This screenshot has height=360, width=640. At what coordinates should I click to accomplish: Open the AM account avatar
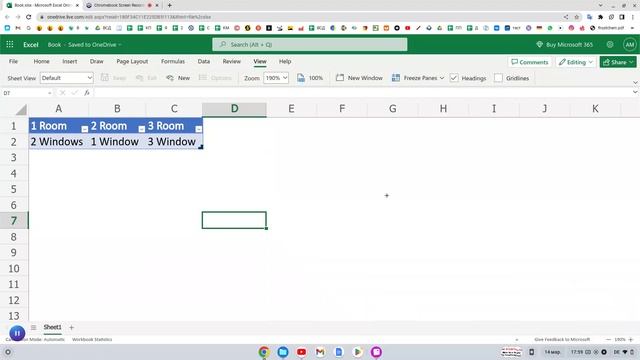pos(630,44)
